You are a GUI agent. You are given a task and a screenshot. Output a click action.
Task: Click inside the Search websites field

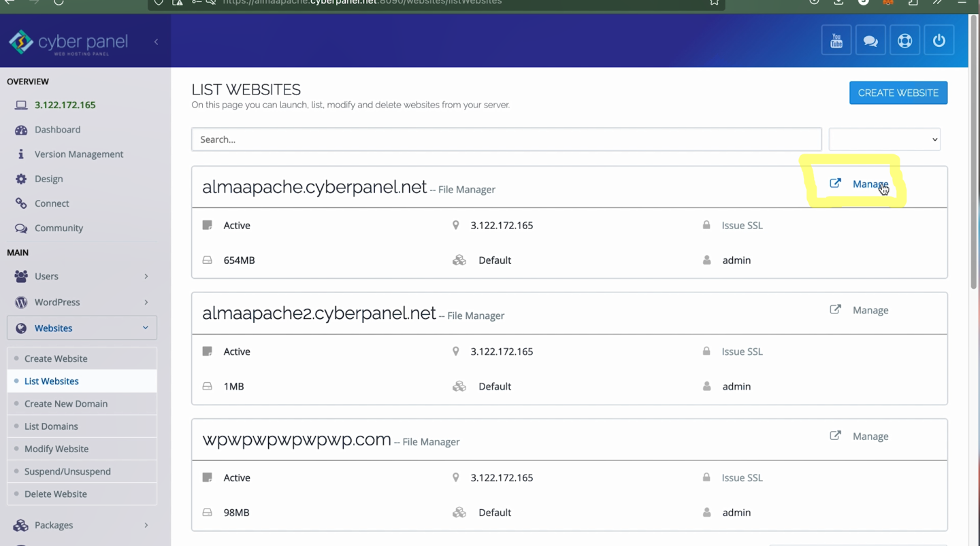(506, 139)
